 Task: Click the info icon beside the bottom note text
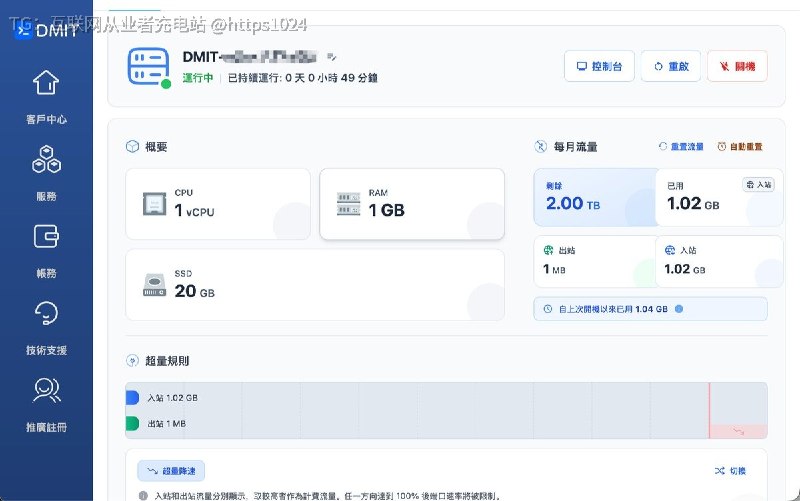(x=143, y=495)
